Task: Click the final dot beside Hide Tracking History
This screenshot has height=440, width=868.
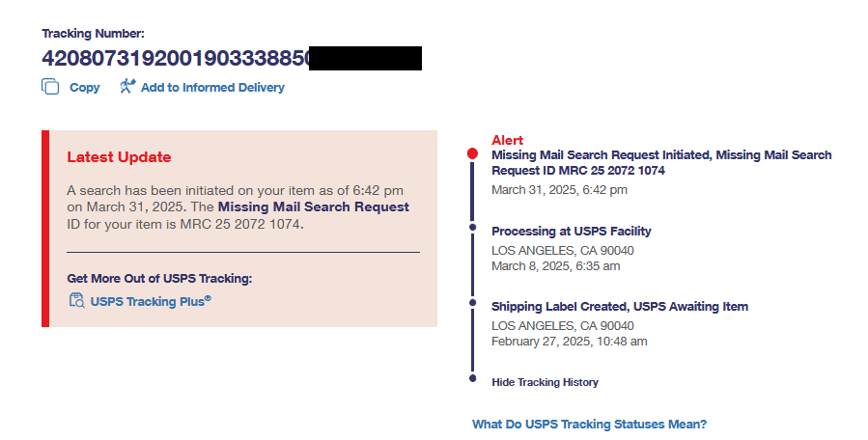Action: coord(472,378)
